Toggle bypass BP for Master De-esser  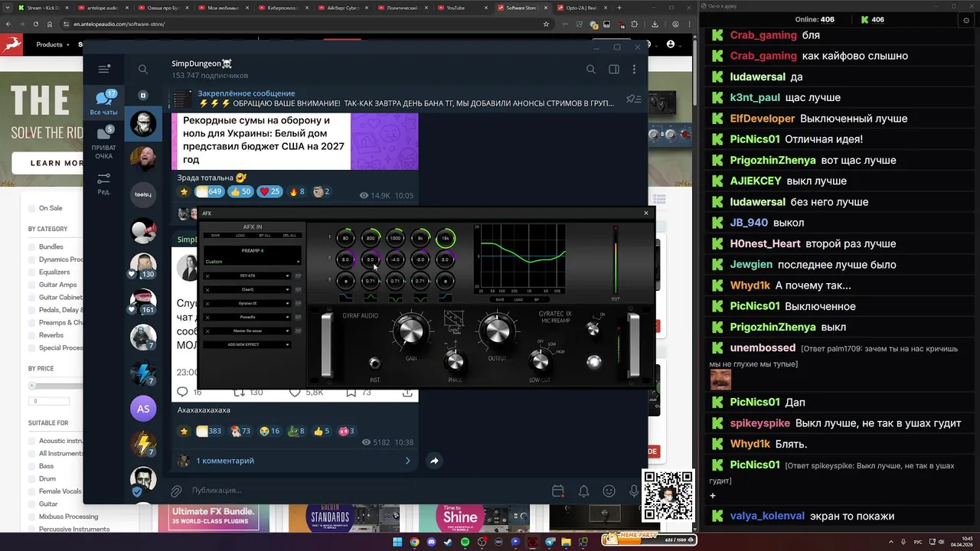tap(298, 331)
